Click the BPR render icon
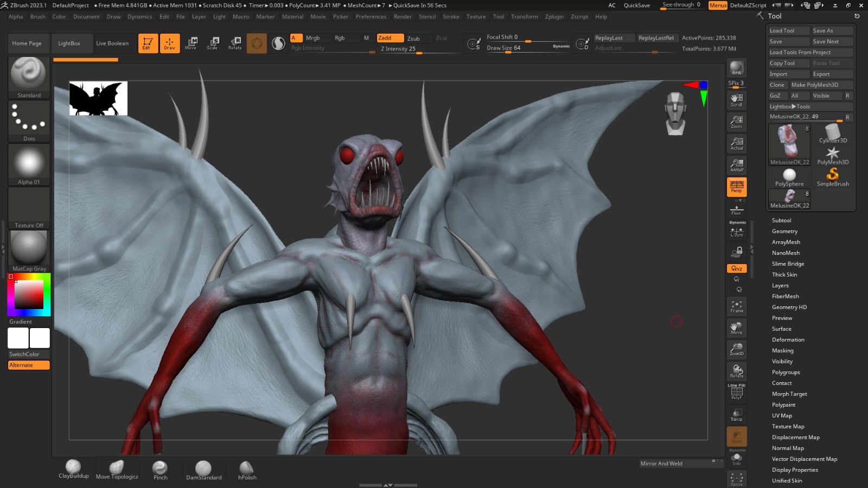Screen dimensions: 868x488 coord(736,68)
